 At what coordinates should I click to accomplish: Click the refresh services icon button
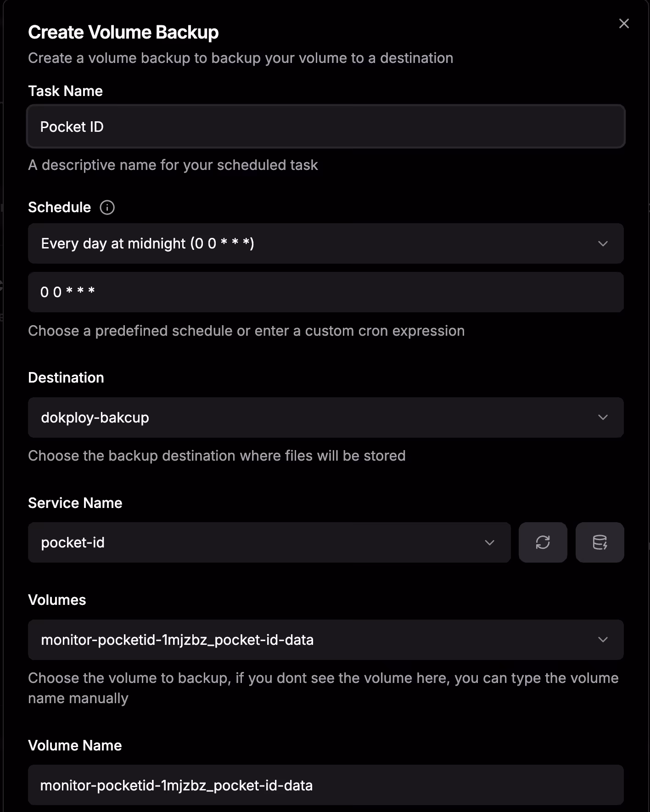543,542
